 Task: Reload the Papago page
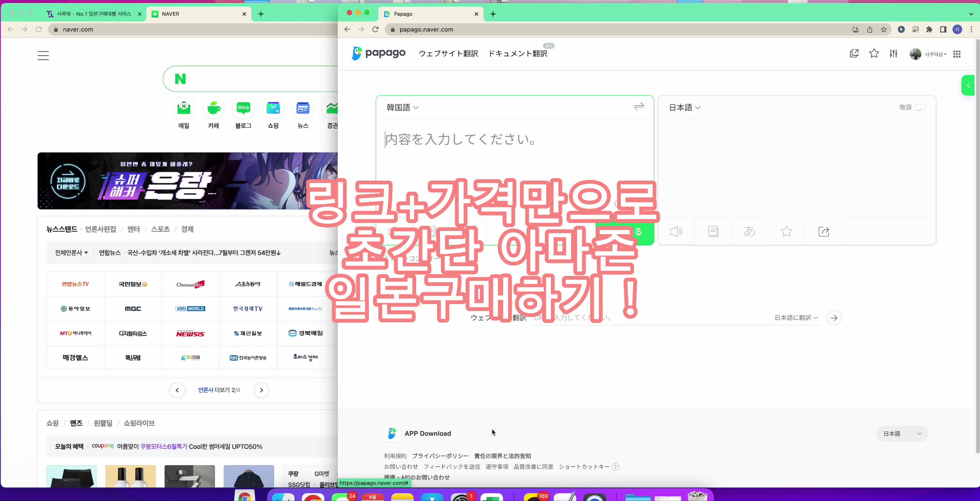point(375,29)
